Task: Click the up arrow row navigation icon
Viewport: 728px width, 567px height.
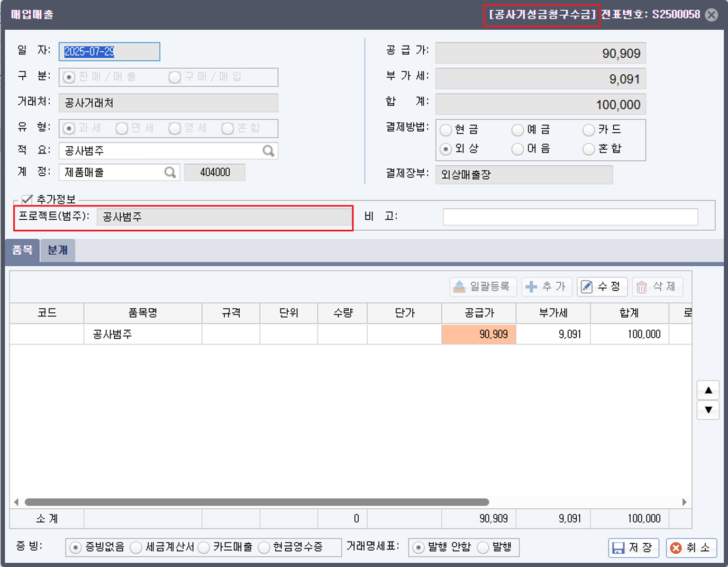Action: pyautogui.click(x=708, y=390)
